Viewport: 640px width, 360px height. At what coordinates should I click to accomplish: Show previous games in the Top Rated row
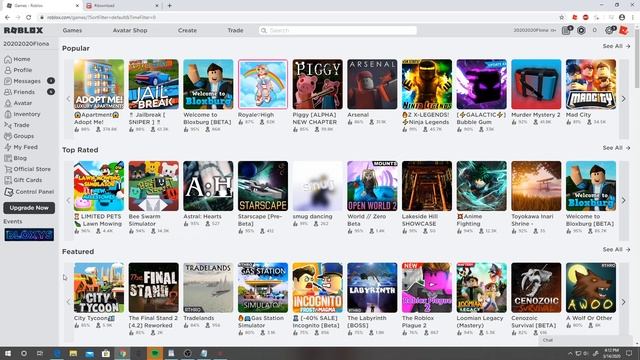pyautogui.click(x=68, y=200)
